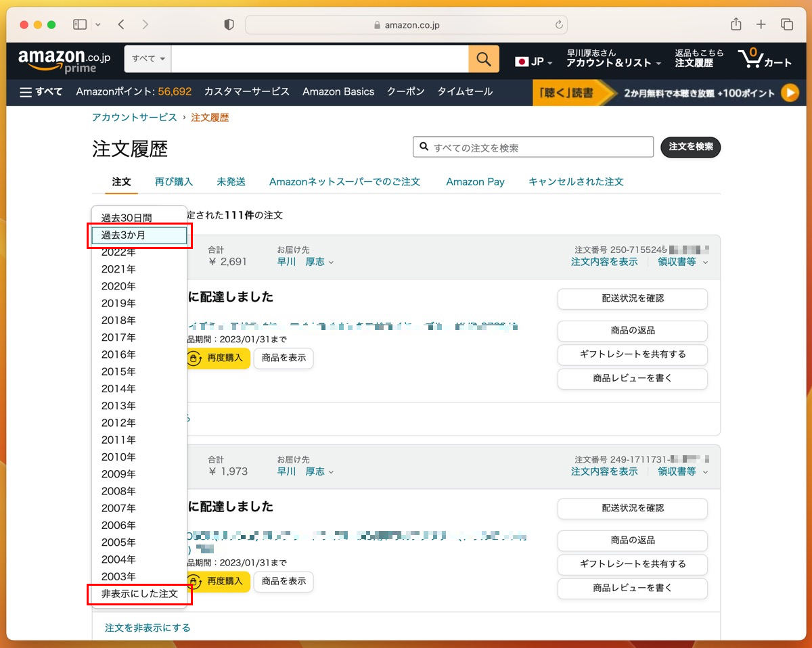812x648 pixels.
Task: Click Safari's forward arrow
Action: [145, 24]
